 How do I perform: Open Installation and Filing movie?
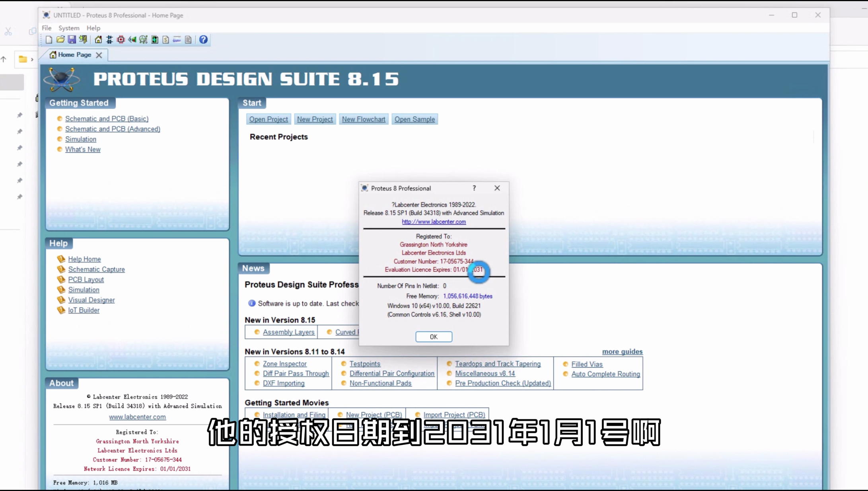pyautogui.click(x=294, y=415)
